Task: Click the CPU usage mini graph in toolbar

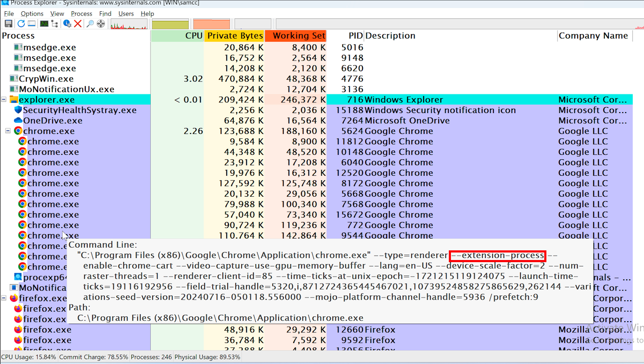Action: click(x=129, y=24)
